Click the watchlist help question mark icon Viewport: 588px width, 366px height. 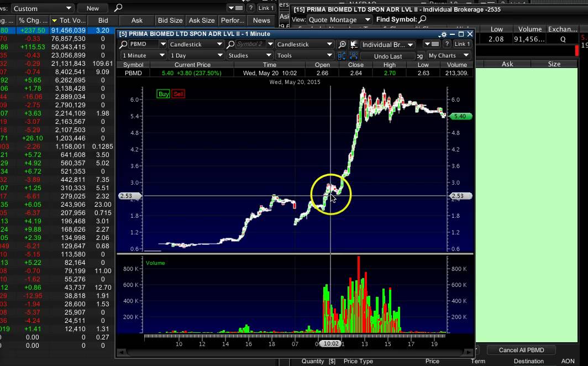[x=250, y=8]
